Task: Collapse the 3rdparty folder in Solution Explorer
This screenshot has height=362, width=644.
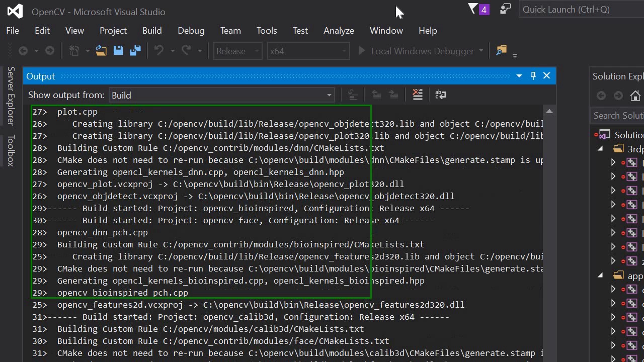Action: click(x=600, y=149)
